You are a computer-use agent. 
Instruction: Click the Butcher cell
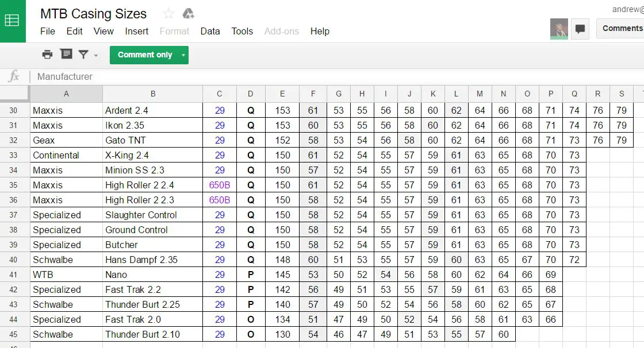pos(153,245)
